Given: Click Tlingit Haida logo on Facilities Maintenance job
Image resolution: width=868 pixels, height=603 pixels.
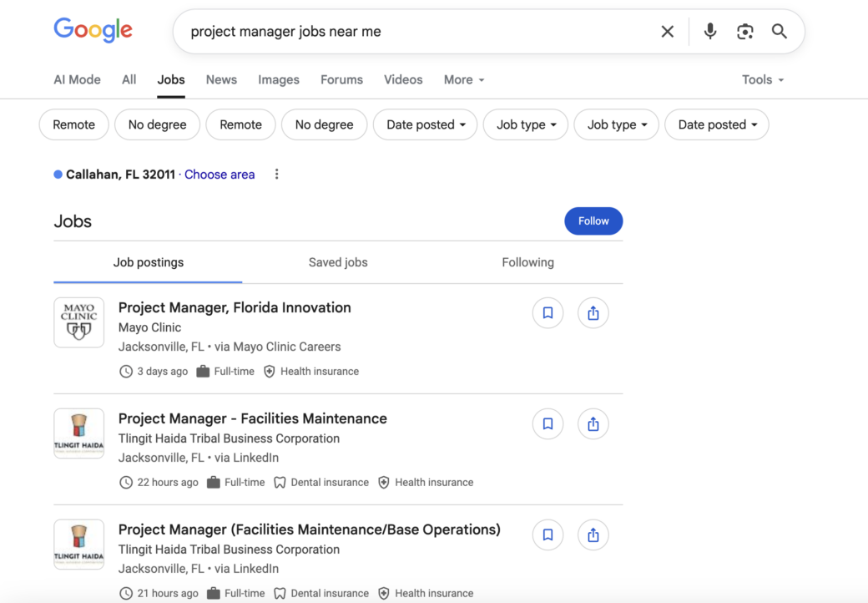Looking at the screenshot, I should [x=78, y=433].
